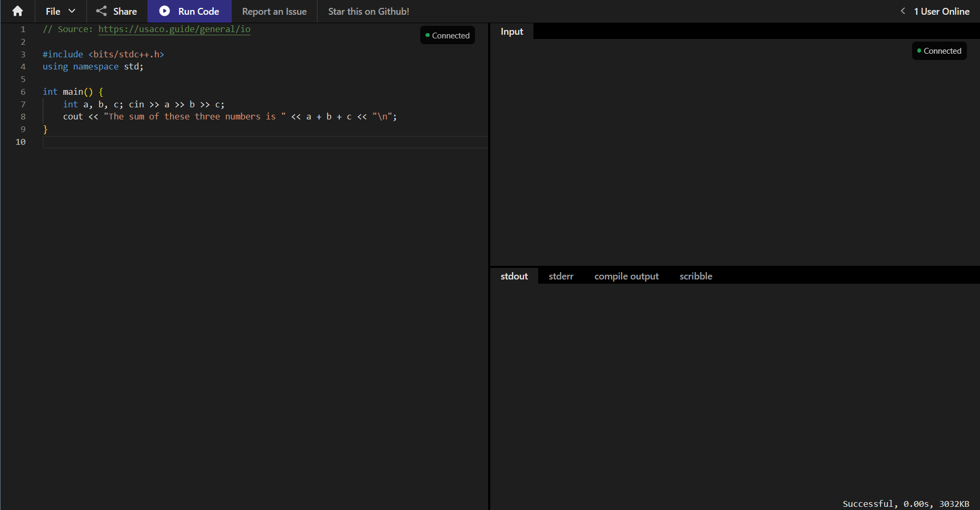
Task: Click the green dot on the editor Connected badge
Action: click(428, 35)
